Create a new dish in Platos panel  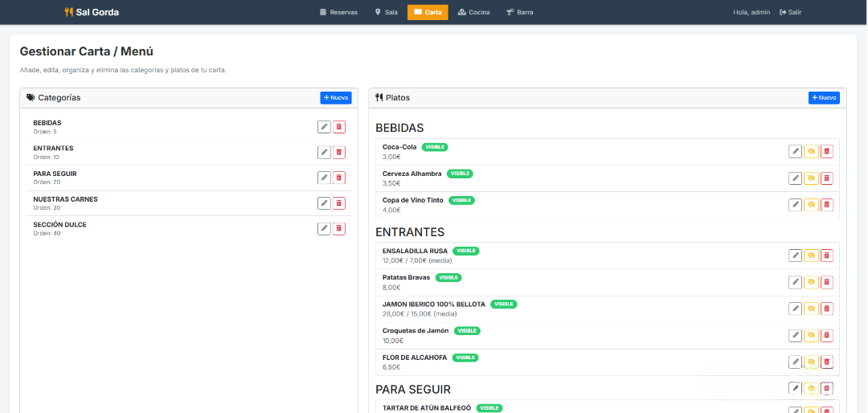point(824,98)
